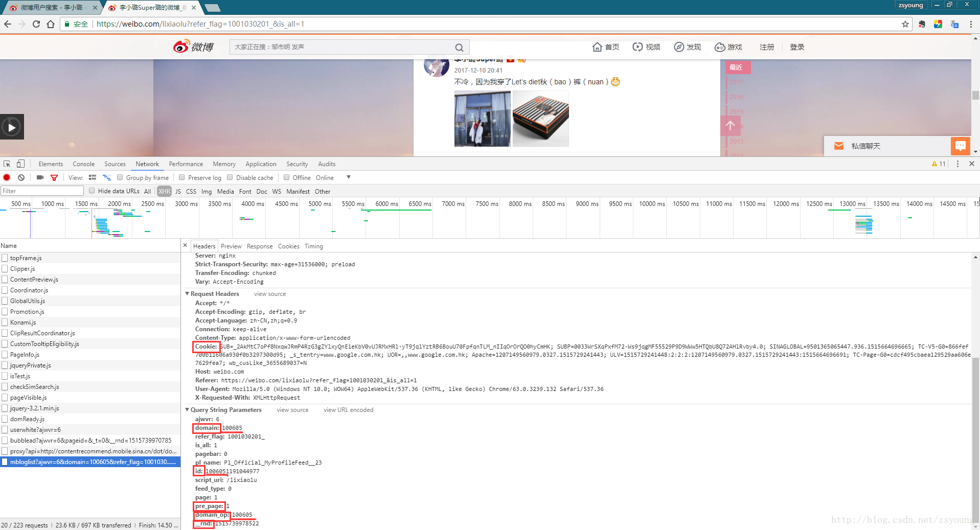This screenshot has width=980, height=530.
Task: Toggle capture screenshots camera icon
Action: point(40,177)
